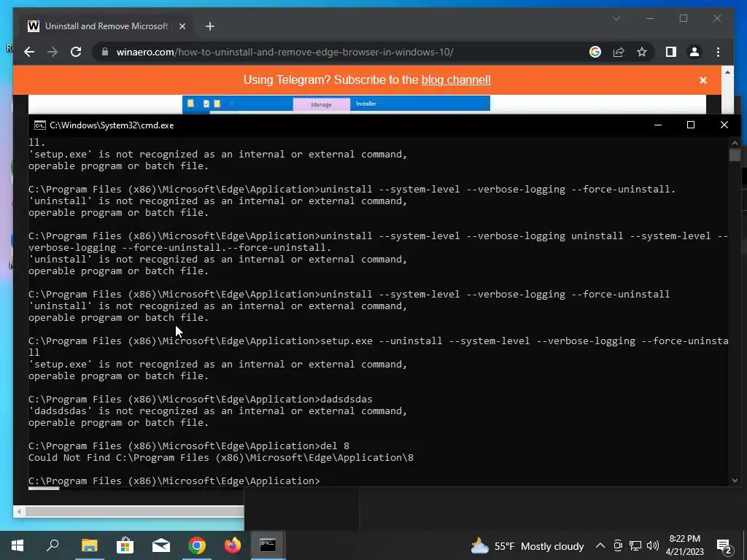
Task: Click the 'del 8' command line
Action: pyautogui.click(x=189, y=446)
